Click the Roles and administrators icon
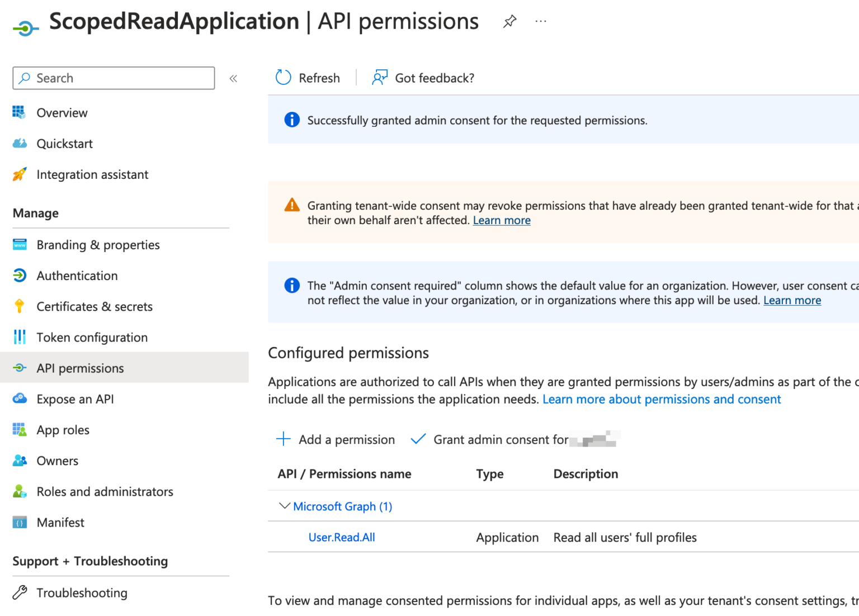Image resolution: width=859 pixels, height=616 pixels. click(20, 491)
